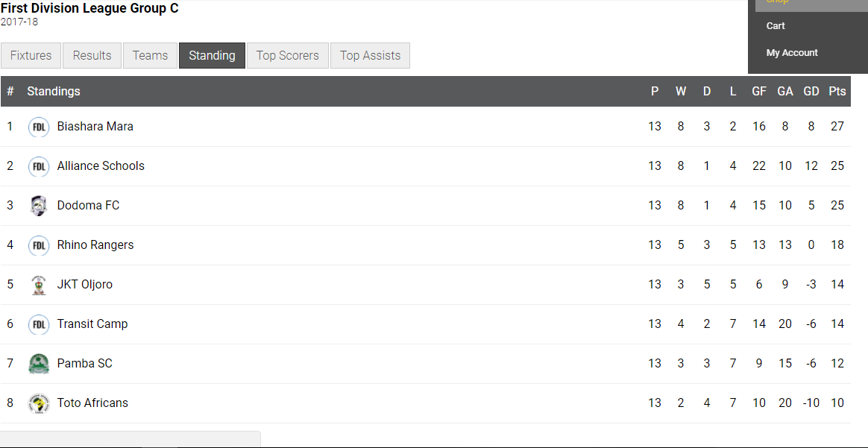The width and height of the screenshot is (868, 448).
Task: Click the JKT Oljoro crest icon
Action: [x=39, y=285]
